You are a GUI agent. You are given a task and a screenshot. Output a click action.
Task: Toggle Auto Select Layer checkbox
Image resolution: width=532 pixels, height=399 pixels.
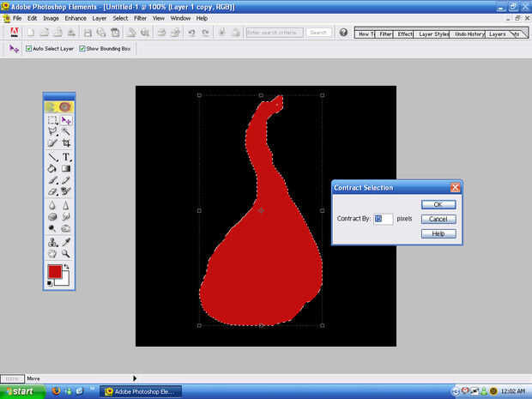pyautogui.click(x=28, y=49)
